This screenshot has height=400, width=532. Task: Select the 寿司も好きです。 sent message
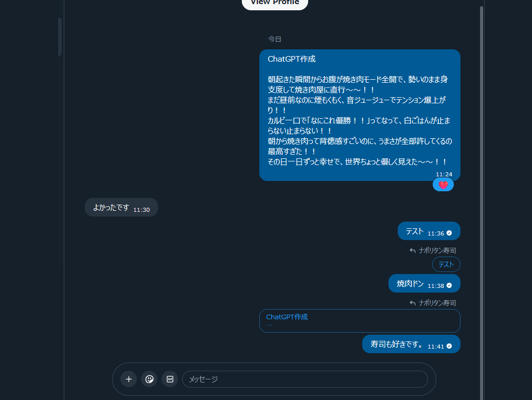[x=411, y=344]
